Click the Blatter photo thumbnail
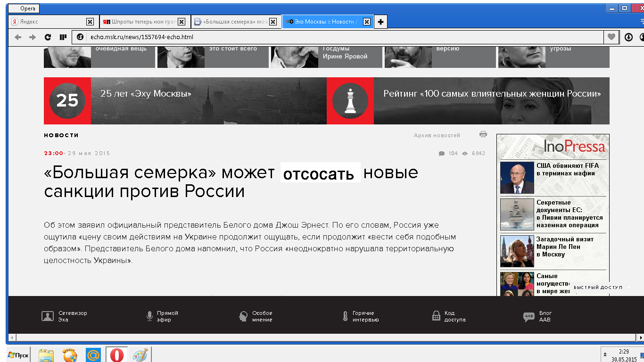Screen dimensions: 644x362 tap(517, 178)
